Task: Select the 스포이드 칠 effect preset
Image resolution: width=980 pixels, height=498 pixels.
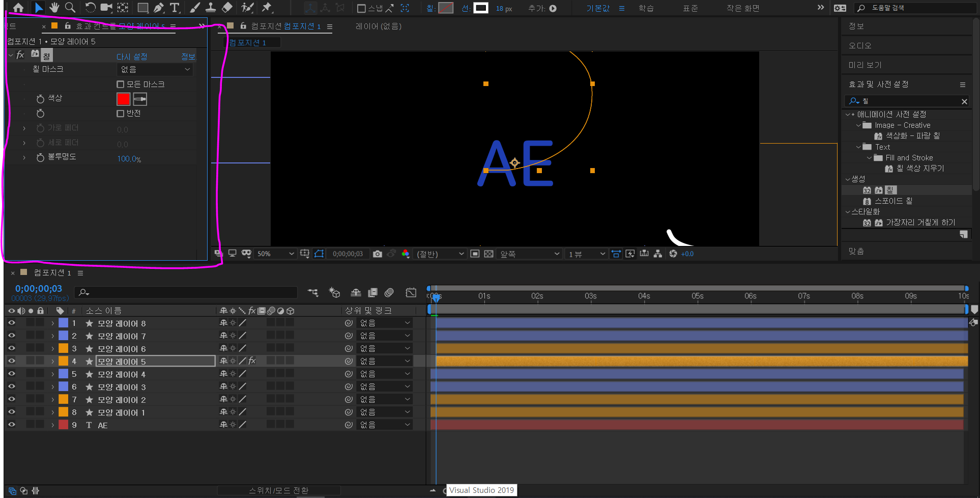Action: [x=893, y=201]
